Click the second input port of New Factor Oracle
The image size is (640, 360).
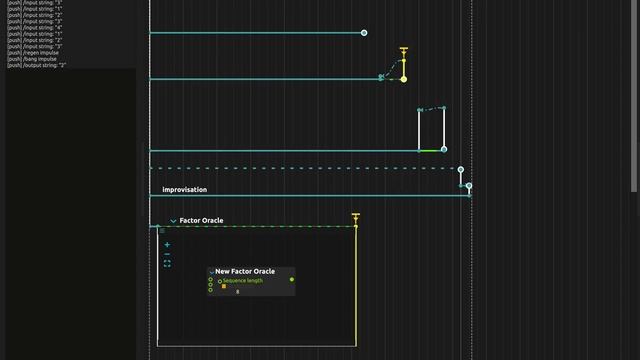click(211, 285)
